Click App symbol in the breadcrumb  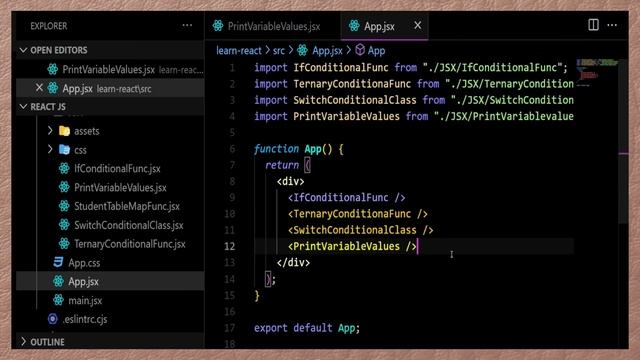pyautogui.click(x=376, y=51)
